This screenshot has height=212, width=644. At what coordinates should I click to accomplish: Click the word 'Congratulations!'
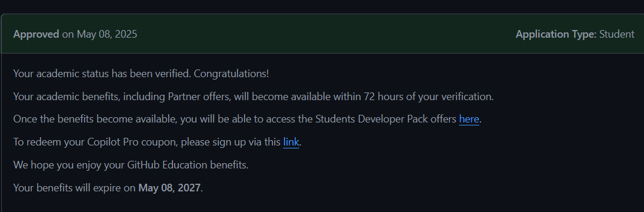(x=231, y=74)
